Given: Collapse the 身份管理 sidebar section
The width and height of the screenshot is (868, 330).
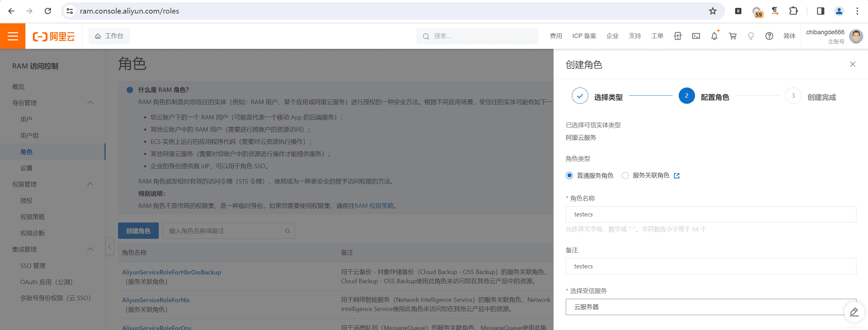Looking at the screenshot, I should tap(90, 102).
